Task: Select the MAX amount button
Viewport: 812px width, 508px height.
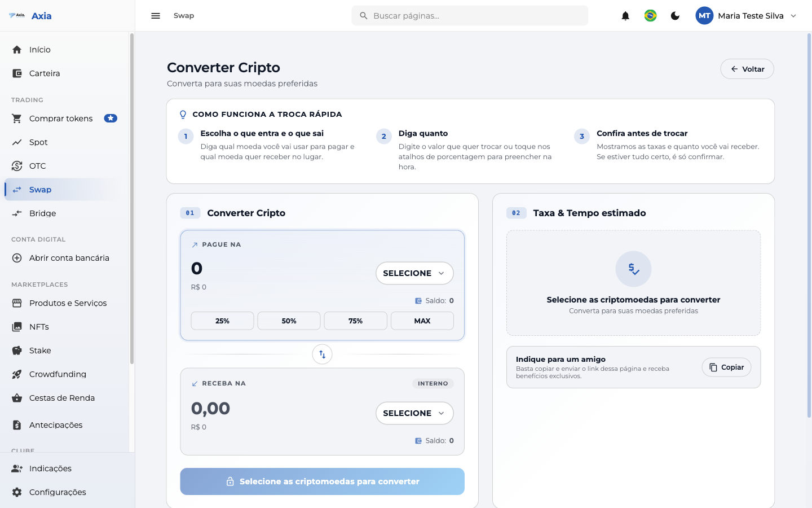Action: pos(422,321)
